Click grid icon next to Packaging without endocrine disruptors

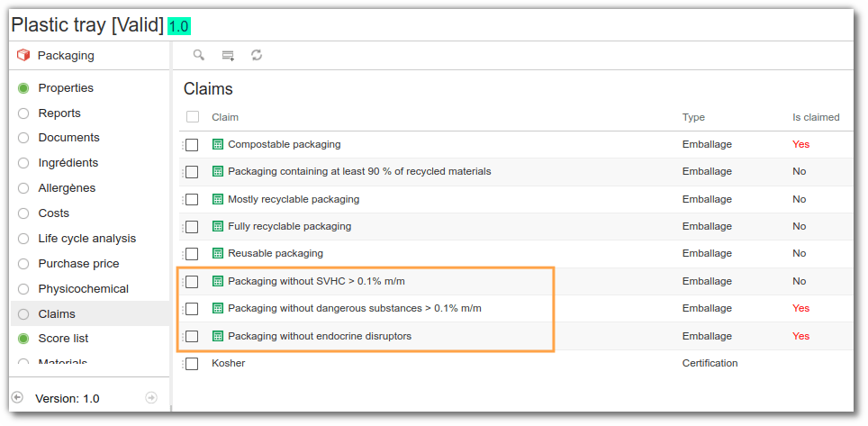tap(218, 336)
